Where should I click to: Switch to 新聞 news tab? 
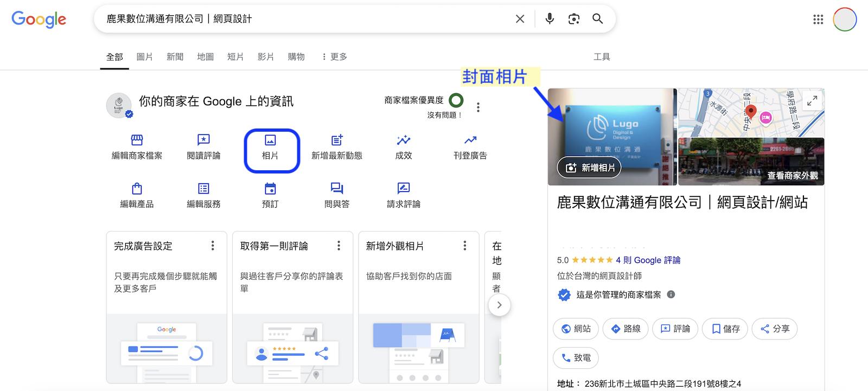coord(175,57)
